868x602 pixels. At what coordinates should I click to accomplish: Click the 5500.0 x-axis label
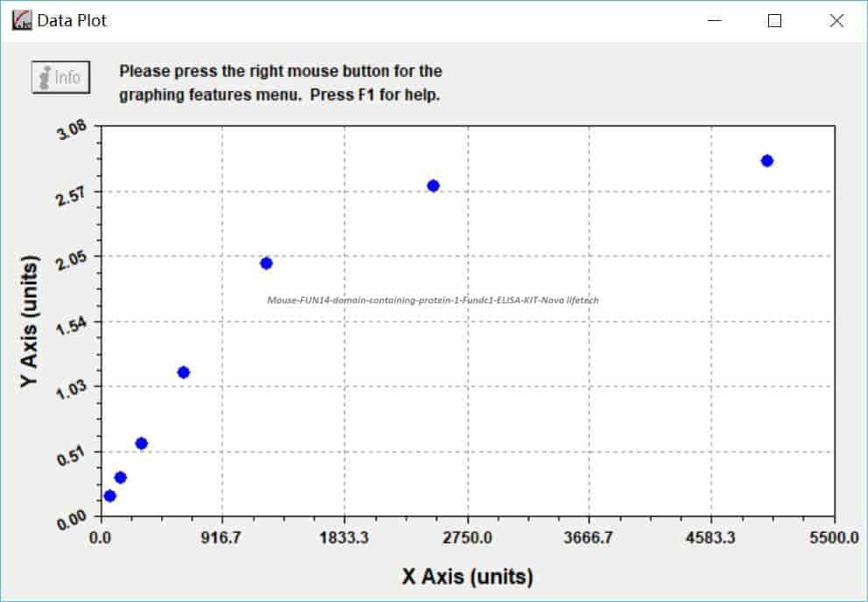834,538
